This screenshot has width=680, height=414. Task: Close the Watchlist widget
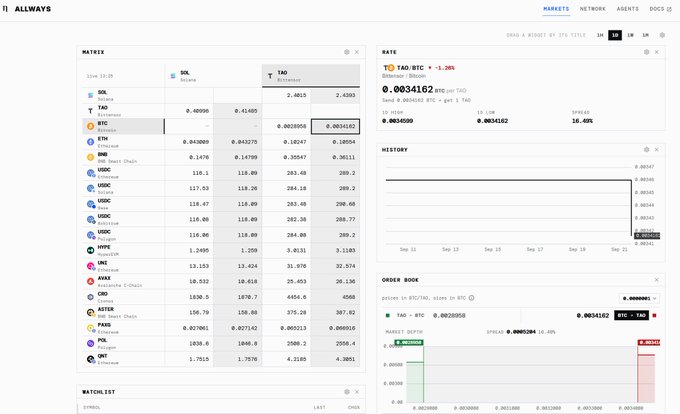coord(356,392)
